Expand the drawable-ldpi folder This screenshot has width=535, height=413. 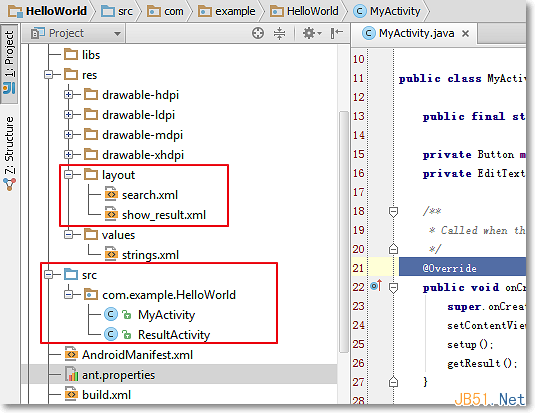[x=69, y=115]
